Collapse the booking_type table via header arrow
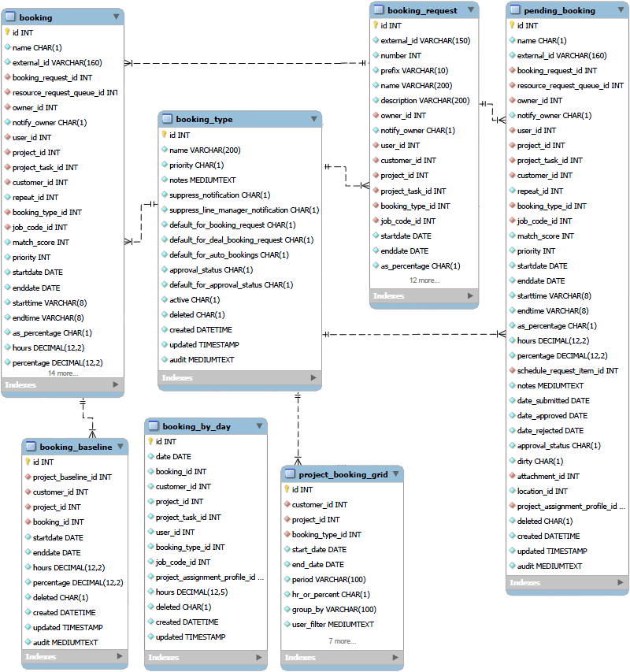Image resolution: width=630 pixels, height=672 pixels. 314,119
